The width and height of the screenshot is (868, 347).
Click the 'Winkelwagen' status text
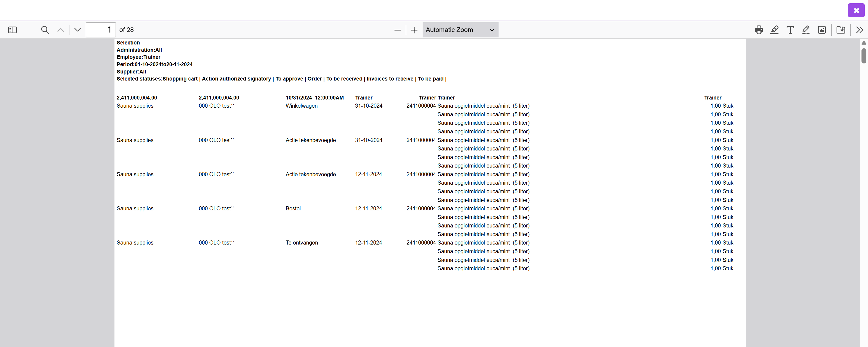point(302,106)
